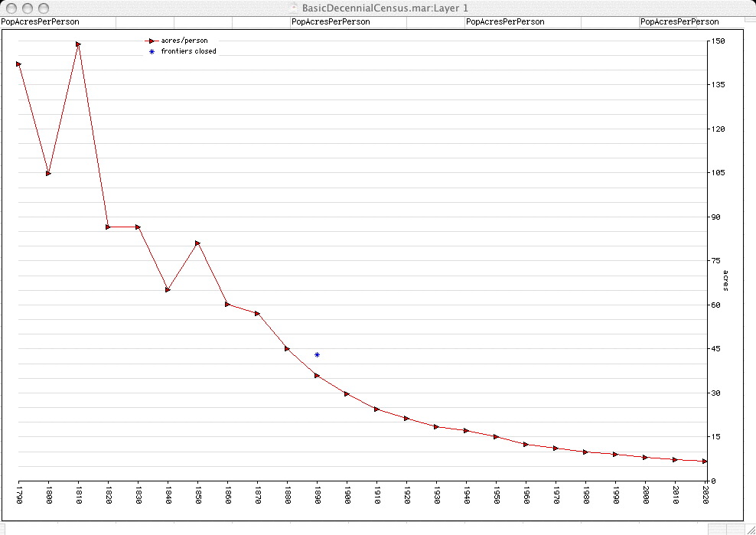Close the BasicDecennialCensus chart window
The width and height of the screenshot is (756, 535).
pos(10,7)
